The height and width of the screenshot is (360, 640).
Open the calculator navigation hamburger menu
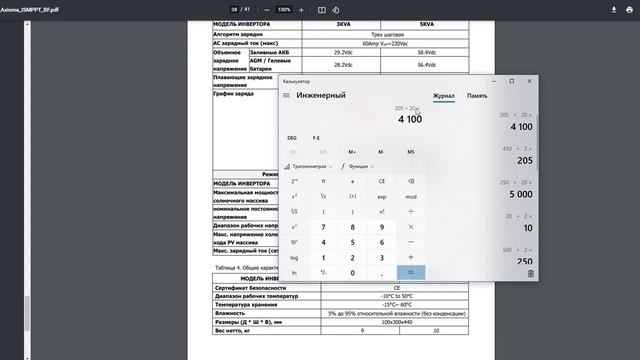coord(287,96)
